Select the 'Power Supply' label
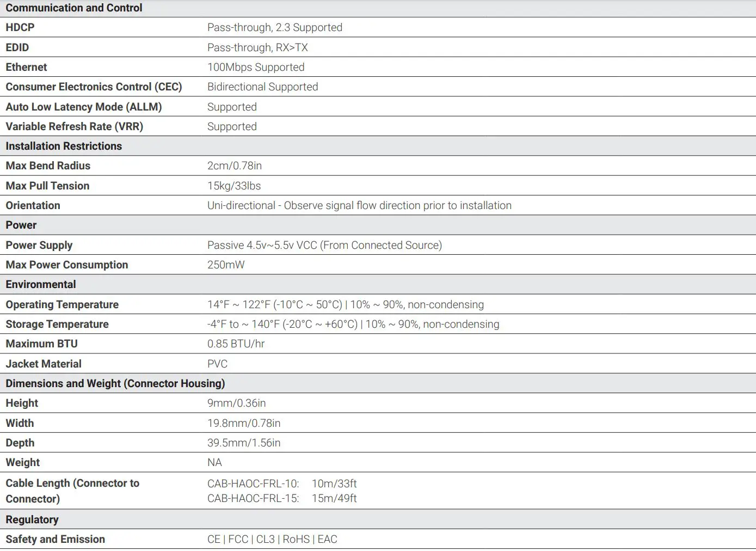Screen dimensions: 756x551 [x=39, y=245]
